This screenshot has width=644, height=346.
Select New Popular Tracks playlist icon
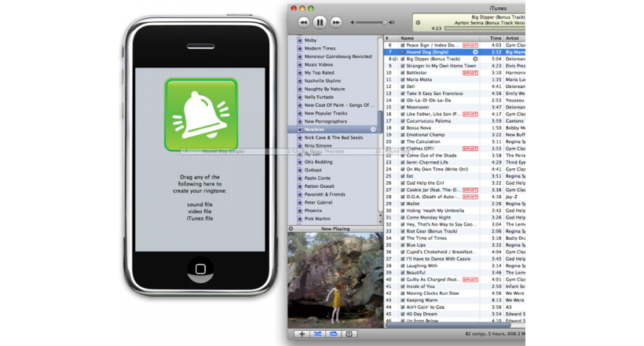(299, 113)
